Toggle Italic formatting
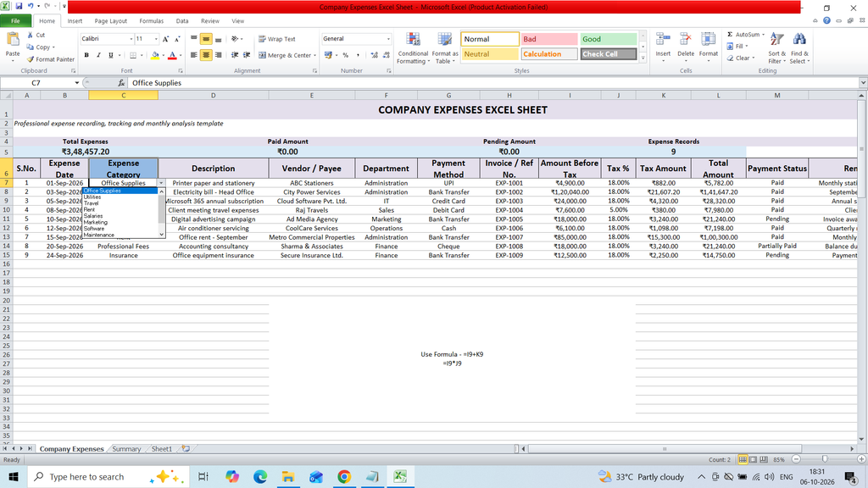The height and width of the screenshot is (488, 868). [98, 55]
